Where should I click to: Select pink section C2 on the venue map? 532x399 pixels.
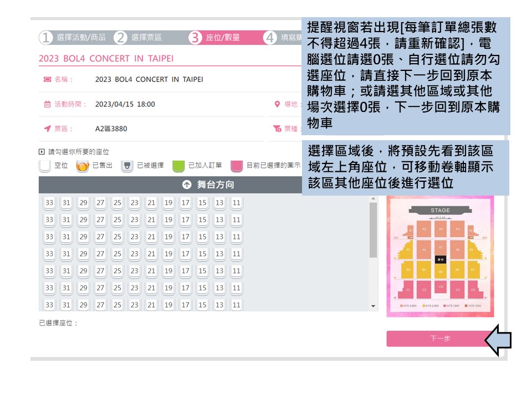[x=424, y=290]
